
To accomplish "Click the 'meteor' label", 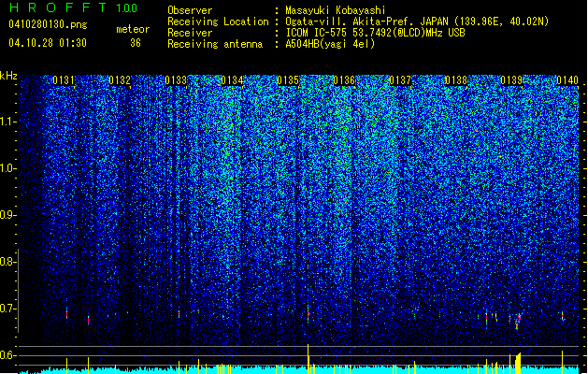I will click(133, 29).
